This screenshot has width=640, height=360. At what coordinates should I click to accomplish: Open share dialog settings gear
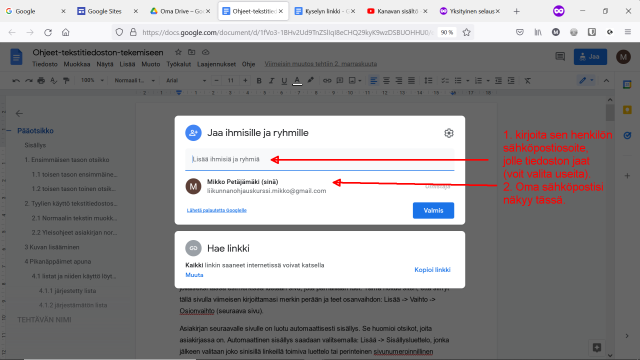(x=449, y=133)
